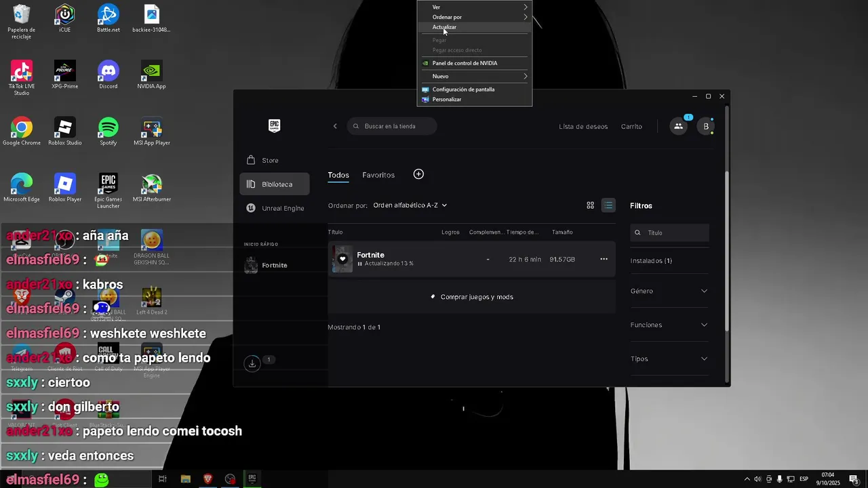Open Spotify desktop icon

tap(108, 131)
